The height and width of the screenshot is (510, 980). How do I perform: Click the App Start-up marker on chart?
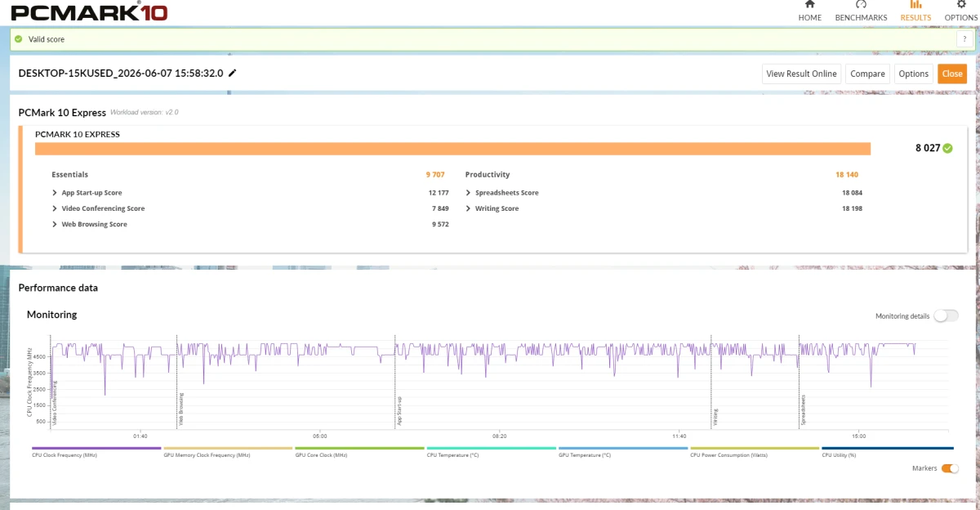(399, 411)
